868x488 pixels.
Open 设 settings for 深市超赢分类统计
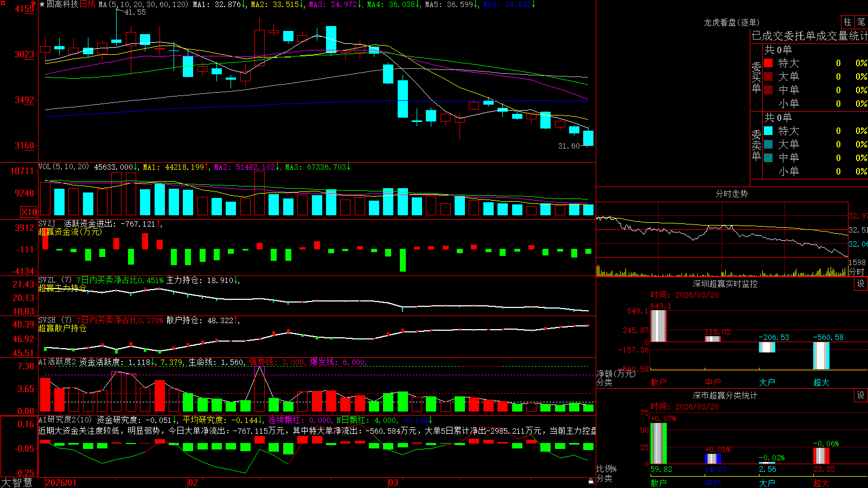(861, 395)
